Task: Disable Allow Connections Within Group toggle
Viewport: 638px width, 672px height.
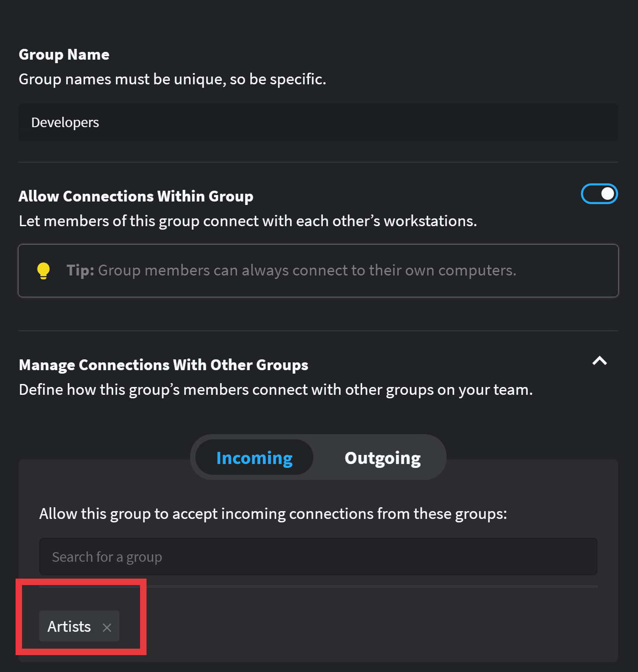Action: coord(599,194)
